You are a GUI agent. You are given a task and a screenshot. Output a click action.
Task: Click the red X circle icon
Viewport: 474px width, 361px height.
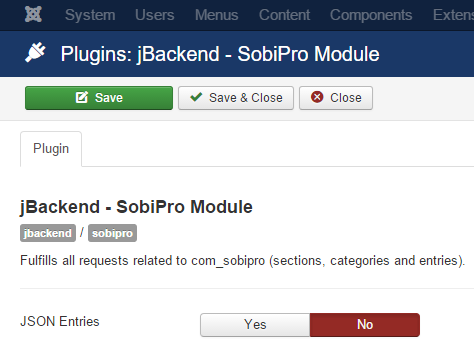click(x=317, y=97)
